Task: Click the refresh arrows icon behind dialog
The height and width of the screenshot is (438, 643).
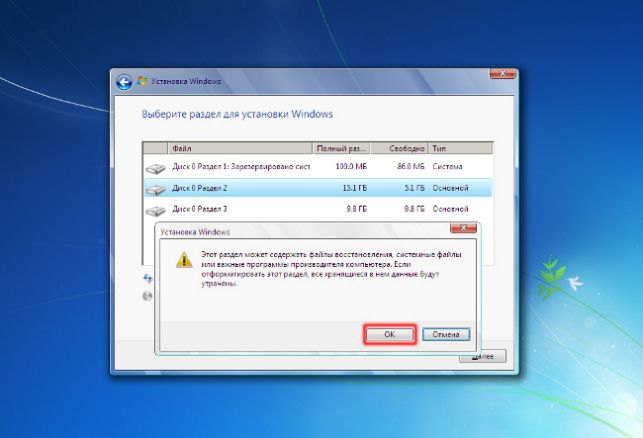Action: pyautogui.click(x=148, y=278)
